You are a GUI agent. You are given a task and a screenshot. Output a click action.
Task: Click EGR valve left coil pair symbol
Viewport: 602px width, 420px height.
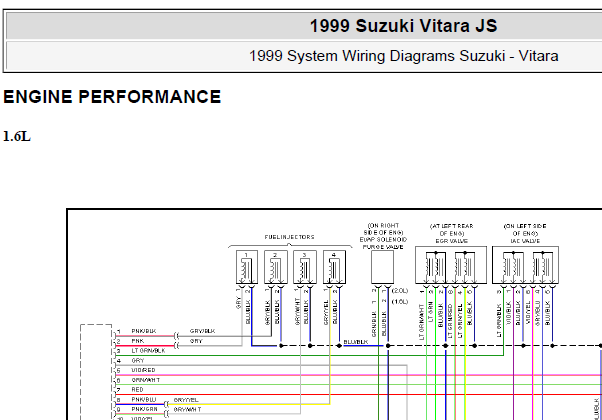pyautogui.click(x=435, y=267)
